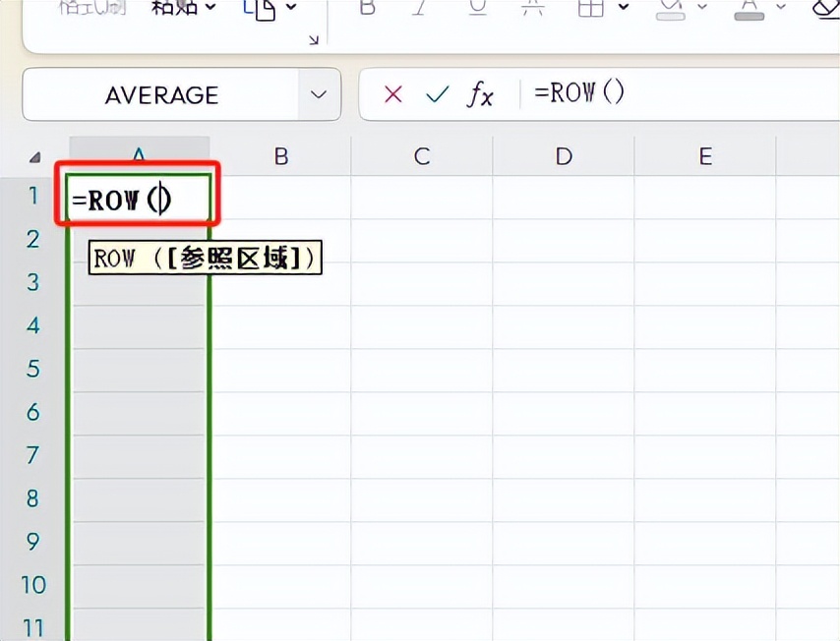Open the clipboard group dialog launcher arrow
The height and width of the screenshot is (641, 840).
pos(314,39)
